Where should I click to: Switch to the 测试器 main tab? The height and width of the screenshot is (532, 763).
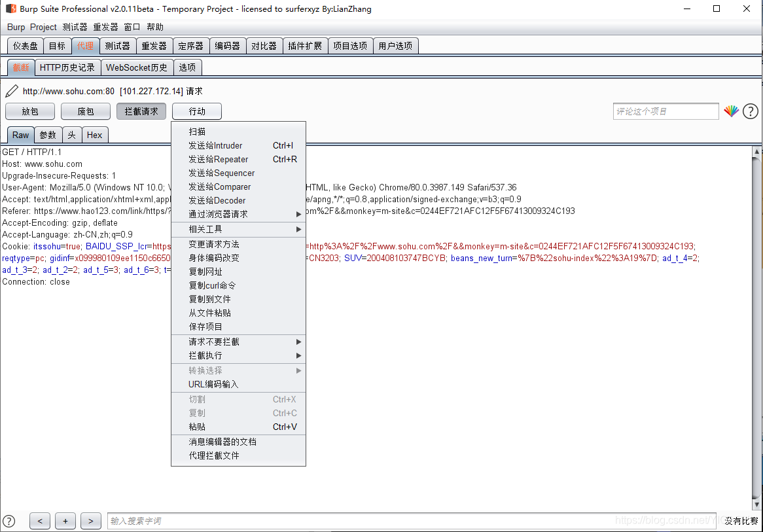[x=118, y=46]
